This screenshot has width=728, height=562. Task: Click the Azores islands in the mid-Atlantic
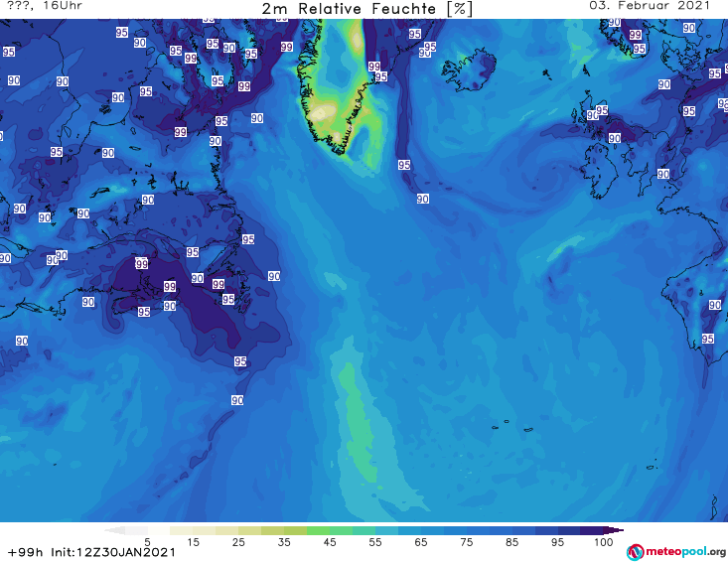512,426
